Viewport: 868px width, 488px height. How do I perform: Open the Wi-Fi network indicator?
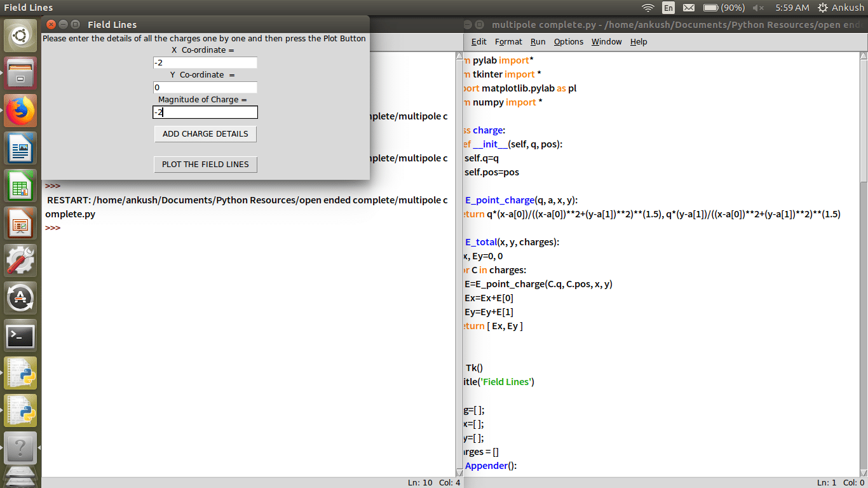click(648, 8)
